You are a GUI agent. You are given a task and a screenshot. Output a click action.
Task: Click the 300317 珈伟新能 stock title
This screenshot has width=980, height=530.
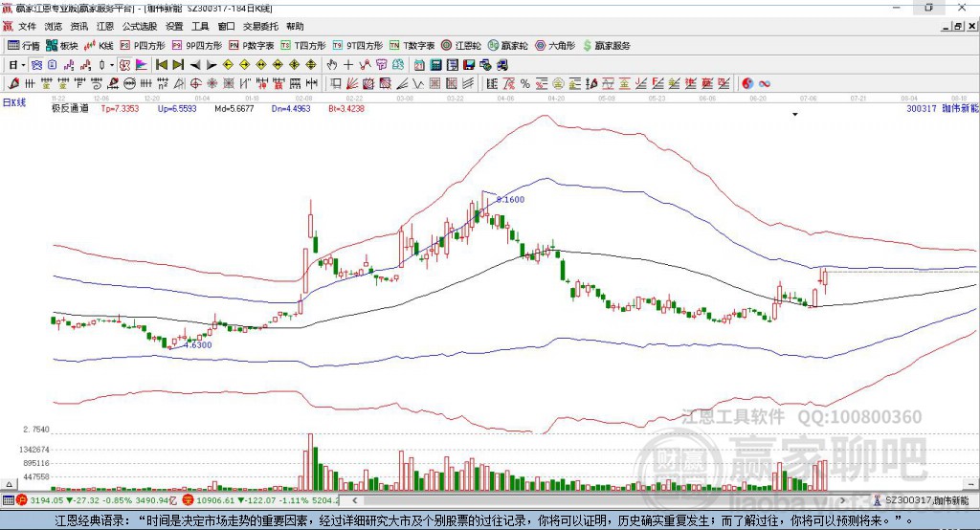(942, 108)
